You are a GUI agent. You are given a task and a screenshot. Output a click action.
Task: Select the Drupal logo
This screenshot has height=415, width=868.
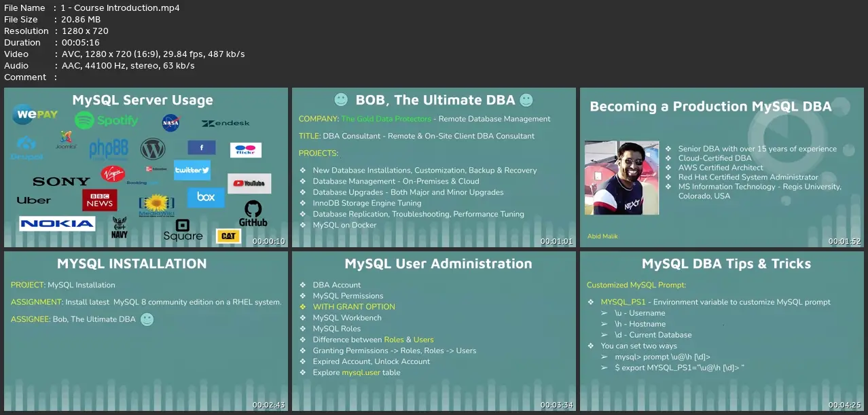26,148
